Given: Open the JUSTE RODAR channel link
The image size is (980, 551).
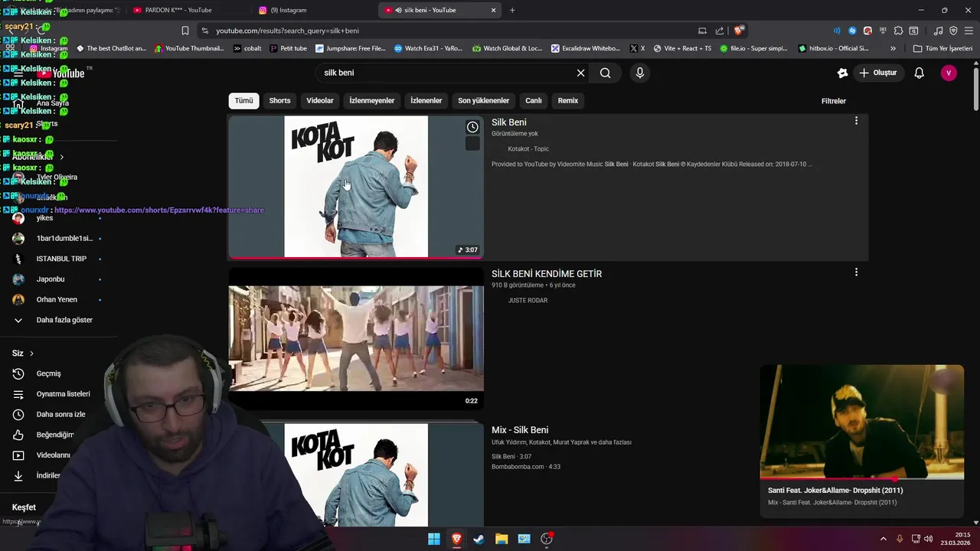Looking at the screenshot, I should click(x=528, y=300).
